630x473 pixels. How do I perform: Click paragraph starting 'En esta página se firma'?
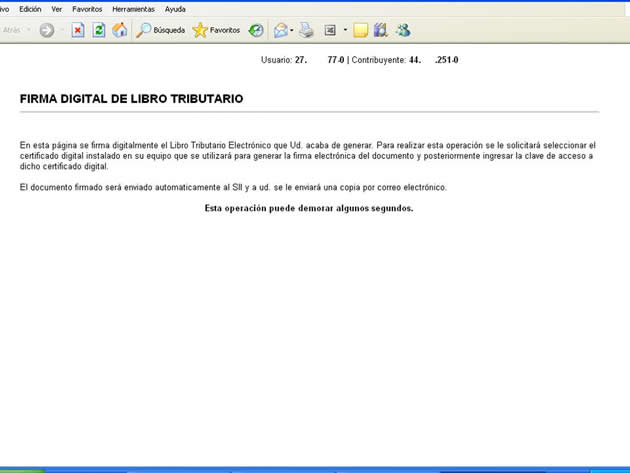pyautogui.click(x=308, y=156)
